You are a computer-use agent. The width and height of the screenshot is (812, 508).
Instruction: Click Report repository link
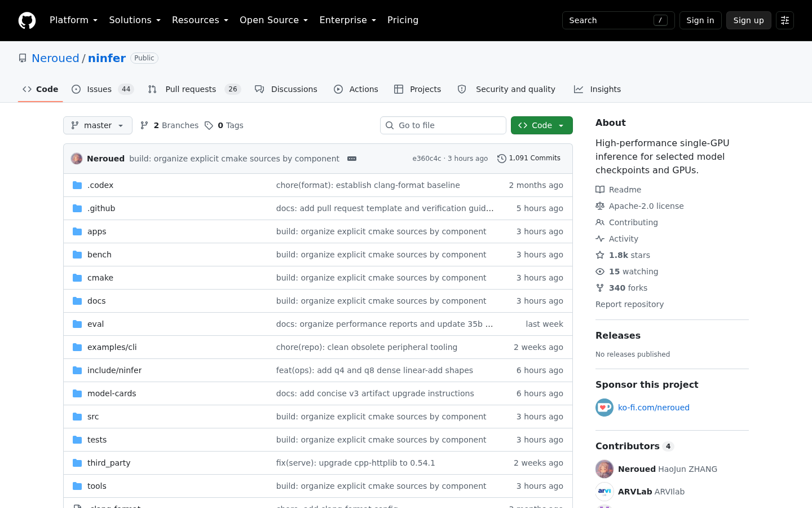(x=629, y=304)
